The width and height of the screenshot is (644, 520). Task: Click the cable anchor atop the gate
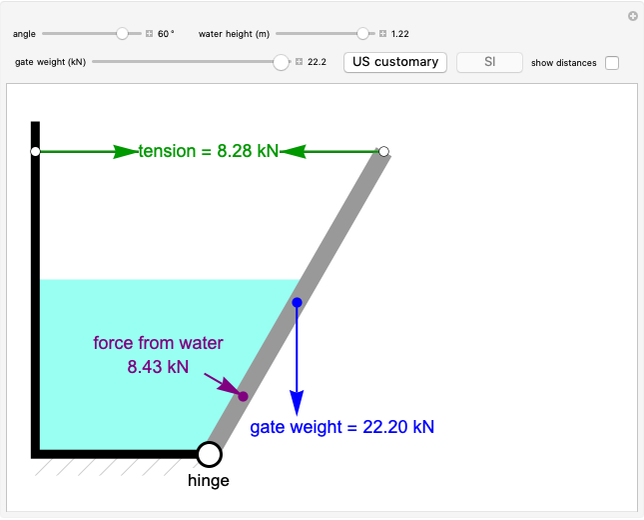[383, 152]
